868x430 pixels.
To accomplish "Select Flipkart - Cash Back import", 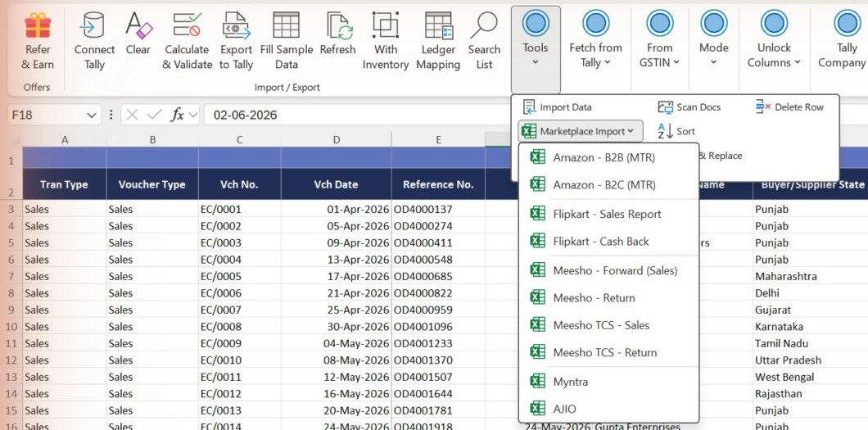I will (608, 242).
